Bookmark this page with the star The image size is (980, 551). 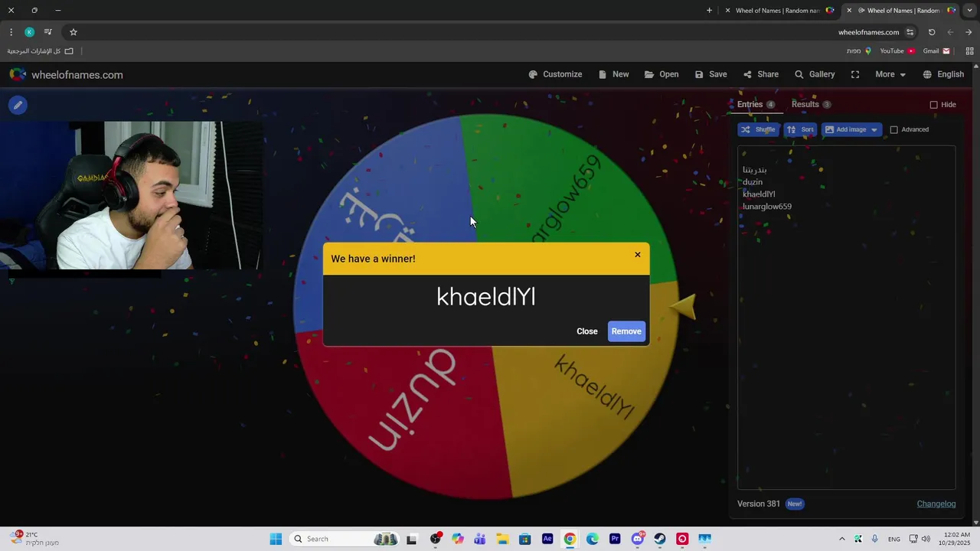73,32
